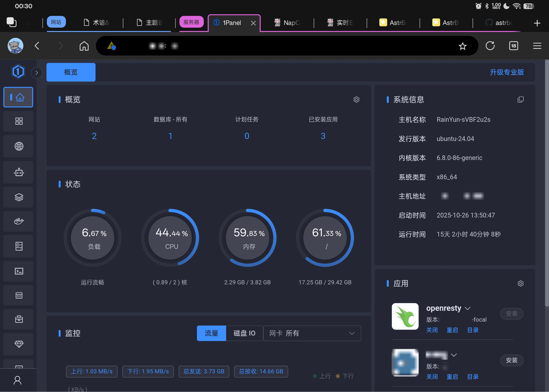Click the robot AI sidebar icon
This screenshot has width=549, height=392.
click(x=19, y=172)
